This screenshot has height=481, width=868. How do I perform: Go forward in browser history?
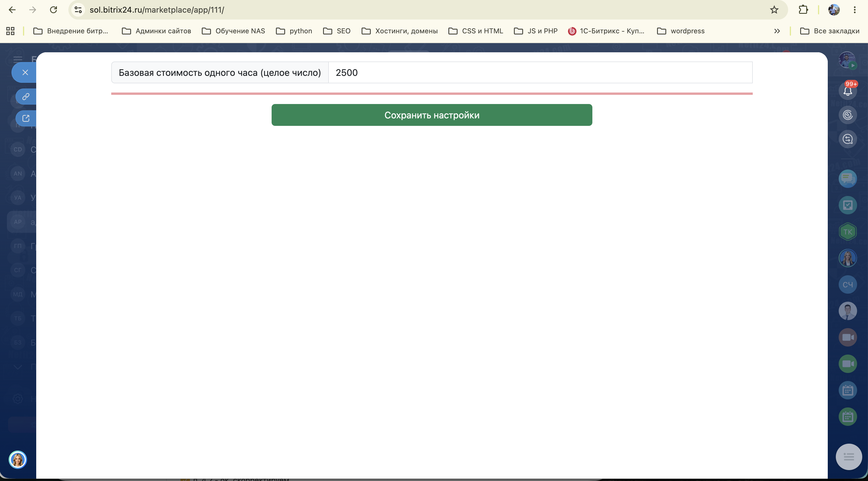(x=33, y=10)
